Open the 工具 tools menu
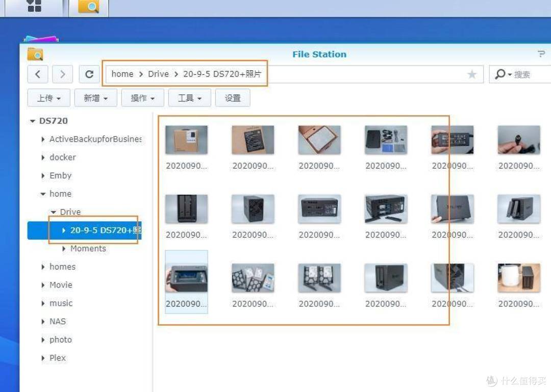The image size is (551, 392). (189, 98)
